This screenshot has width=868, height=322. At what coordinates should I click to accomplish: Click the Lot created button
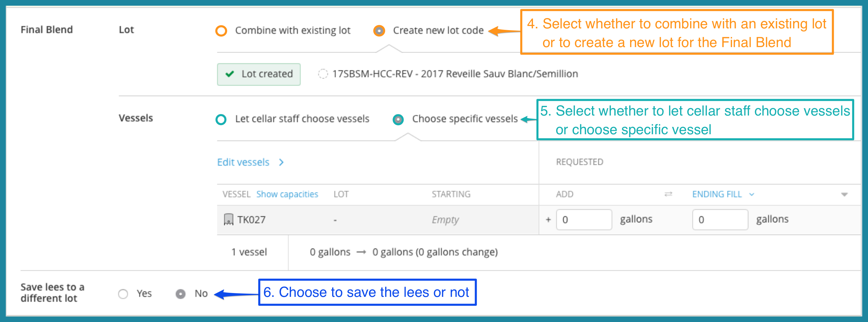pos(258,74)
